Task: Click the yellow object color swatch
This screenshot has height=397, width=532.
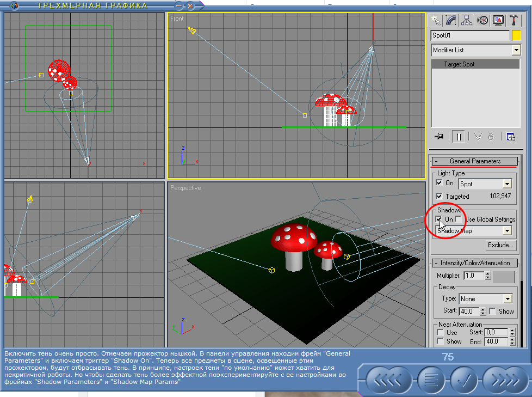Action: pyautogui.click(x=516, y=35)
